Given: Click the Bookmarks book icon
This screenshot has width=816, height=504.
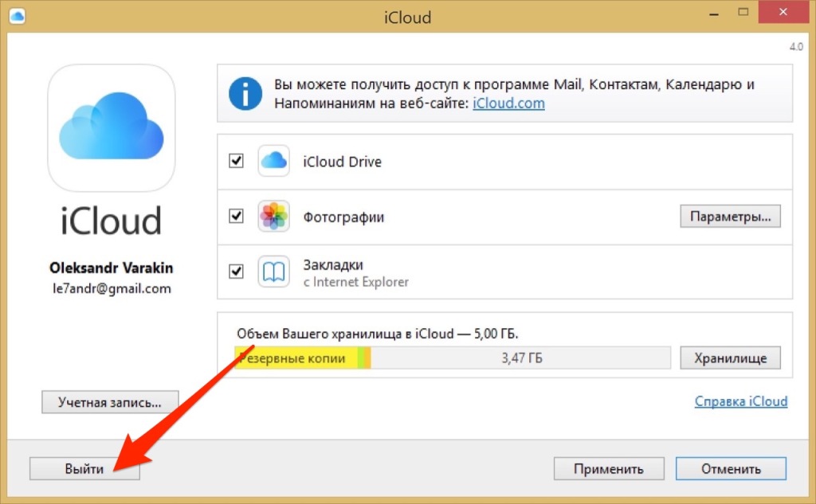Looking at the screenshot, I should [x=273, y=272].
